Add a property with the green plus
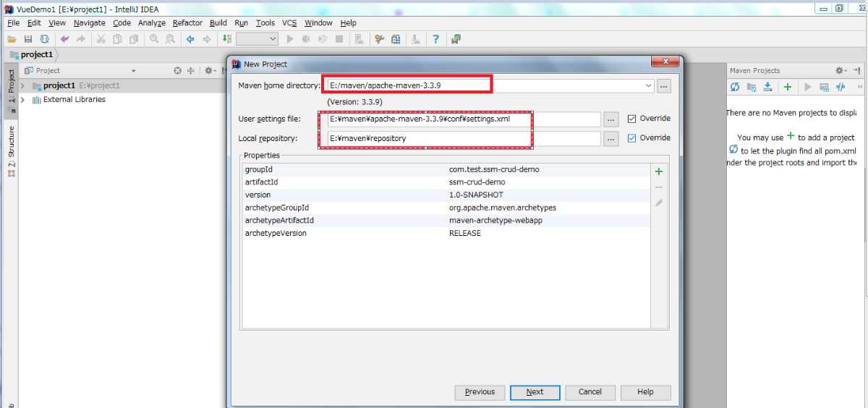 [659, 171]
